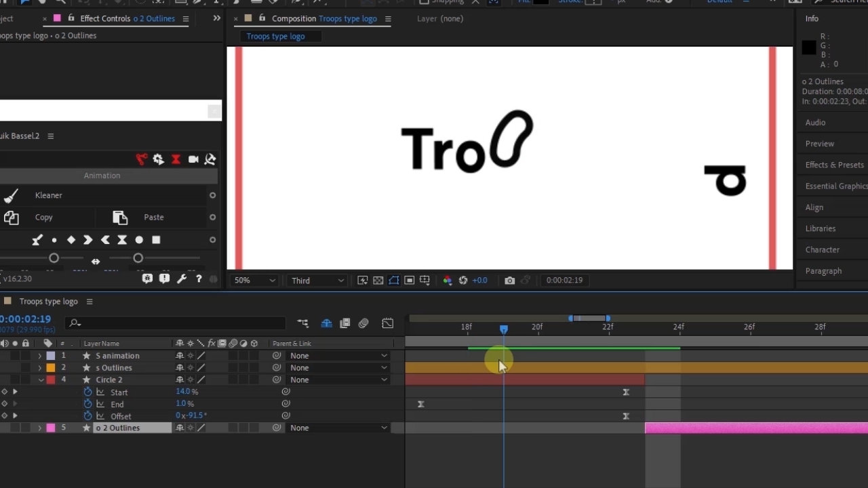Click the Duik Copy animation icon
Screen dimensions: 868x488
pos(11,218)
